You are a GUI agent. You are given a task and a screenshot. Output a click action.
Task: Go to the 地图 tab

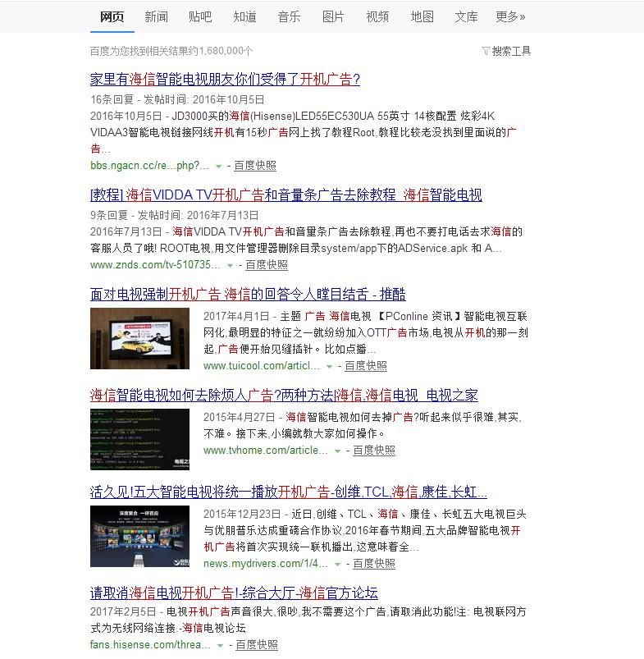pos(422,16)
